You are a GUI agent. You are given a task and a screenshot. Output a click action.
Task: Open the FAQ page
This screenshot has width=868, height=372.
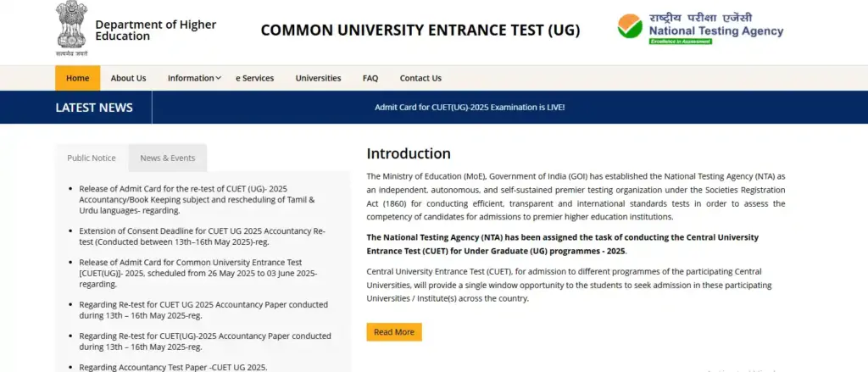pyautogui.click(x=370, y=78)
